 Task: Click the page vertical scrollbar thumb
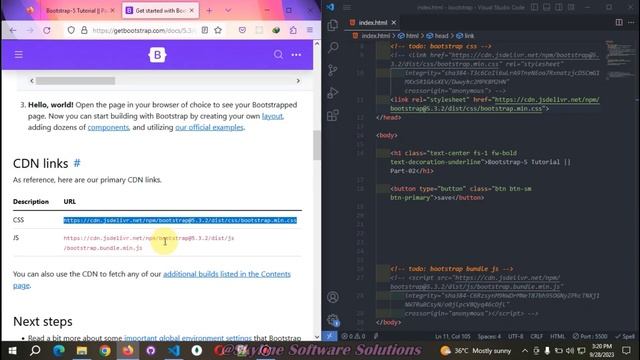(317, 145)
